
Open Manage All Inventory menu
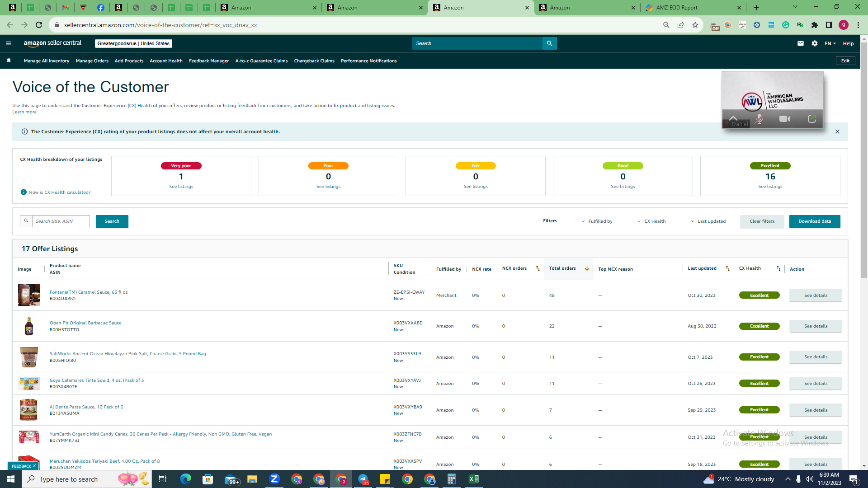pos(47,61)
